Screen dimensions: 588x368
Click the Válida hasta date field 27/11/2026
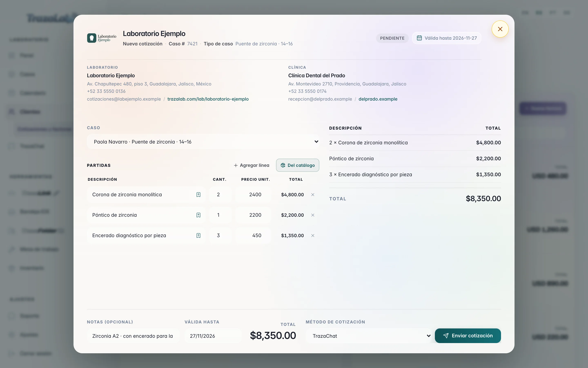click(x=213, y=336)
